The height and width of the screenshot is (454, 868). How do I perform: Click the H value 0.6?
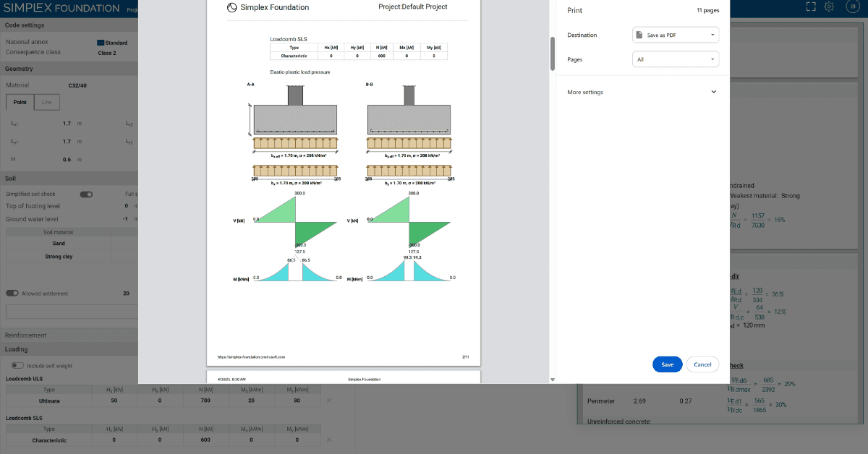click(67, 160)
